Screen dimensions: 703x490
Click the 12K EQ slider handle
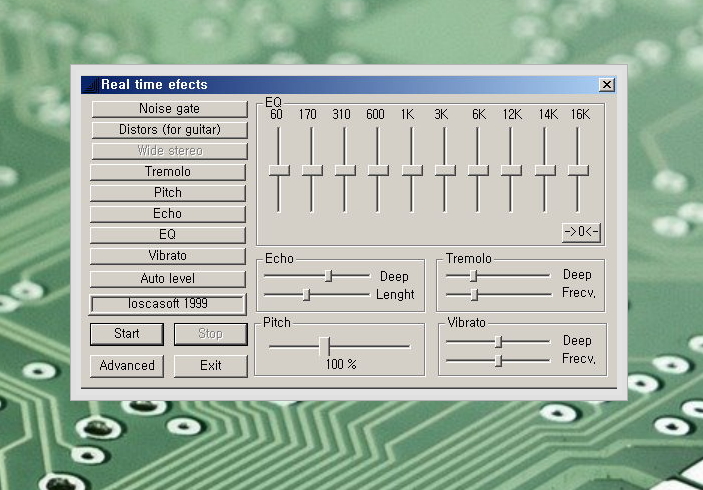point(511,170)
